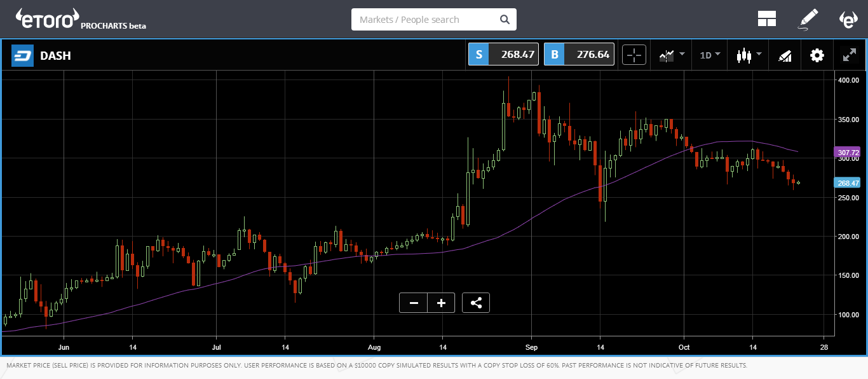Viewport: 868px width, 379px height.
Task: Expand the chart to fullscreen
Action: (849, 55)
